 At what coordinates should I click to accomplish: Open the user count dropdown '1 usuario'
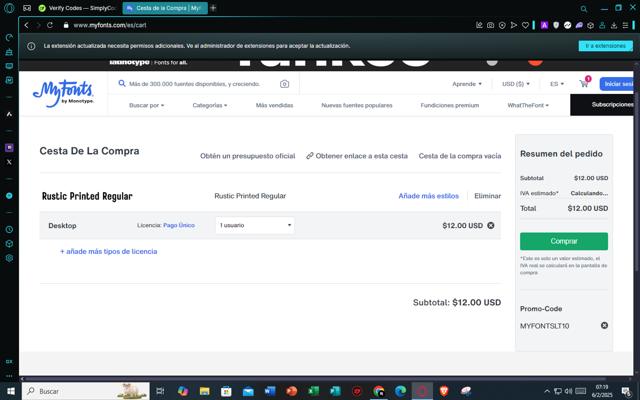point(255,225)
